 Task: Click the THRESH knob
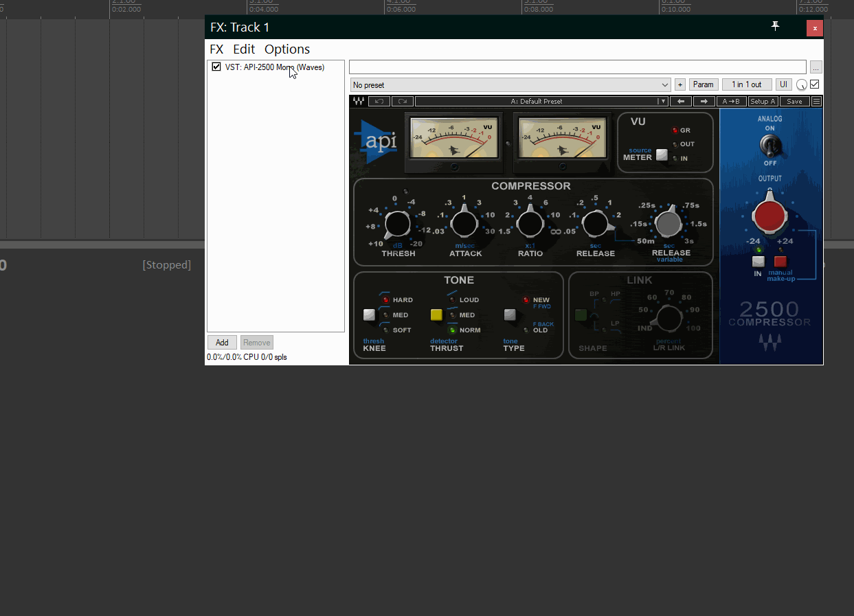click(397, 224)
